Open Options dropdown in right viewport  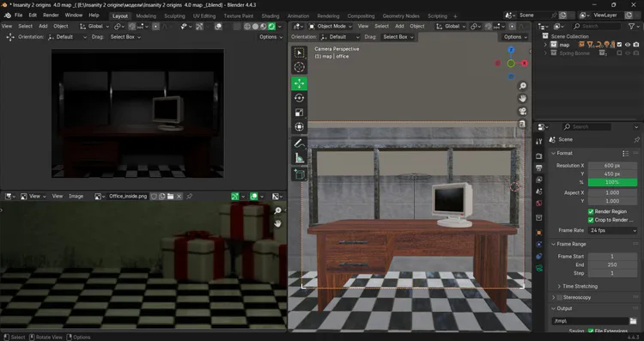tap(515, 37)
